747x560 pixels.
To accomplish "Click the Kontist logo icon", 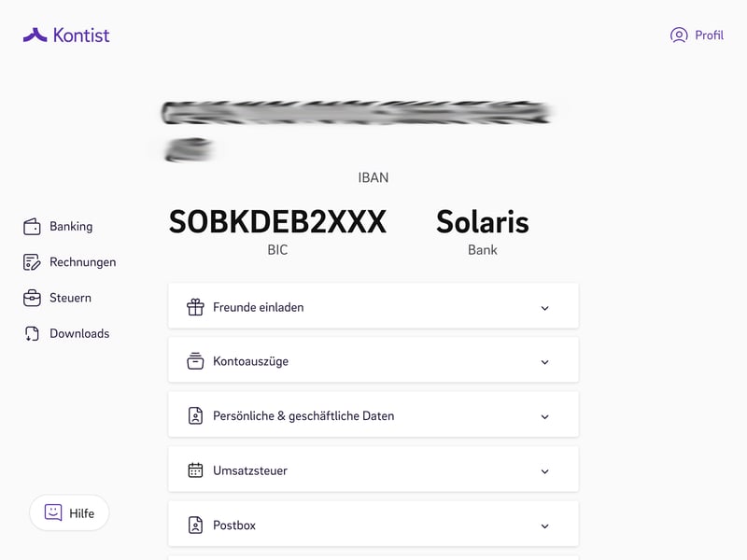I will tap(35, 35).
